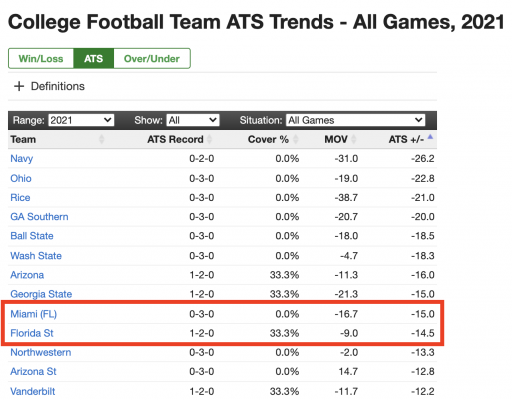
Task: Click the plus icon beside Definitions
Action: 19,86
